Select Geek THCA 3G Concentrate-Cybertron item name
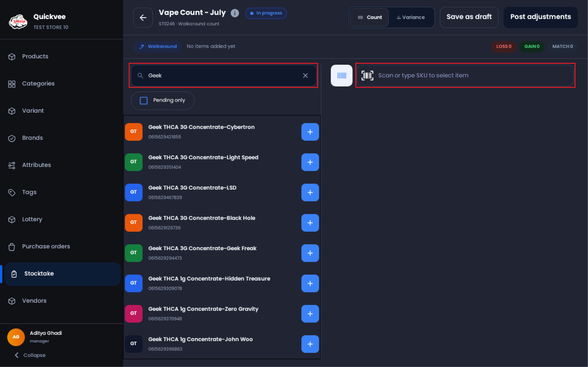Screen dimensions: 588x367 pos(202,127)
